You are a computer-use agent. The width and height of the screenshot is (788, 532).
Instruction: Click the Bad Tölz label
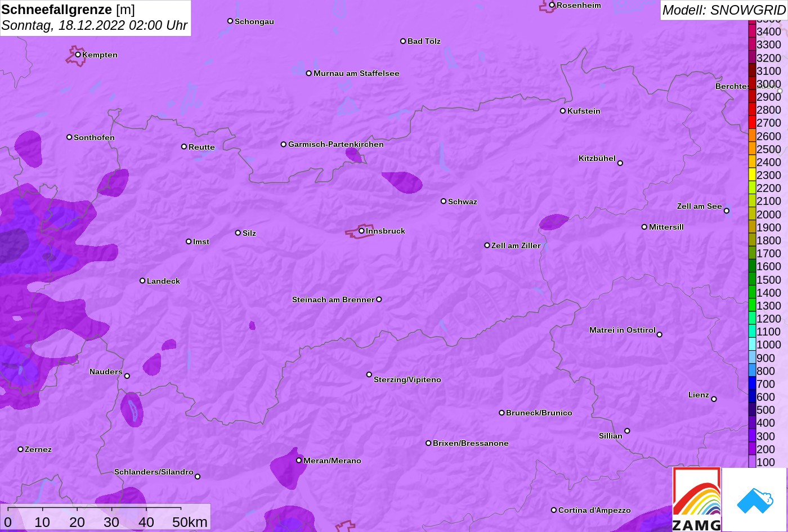[x=424, y=41]
